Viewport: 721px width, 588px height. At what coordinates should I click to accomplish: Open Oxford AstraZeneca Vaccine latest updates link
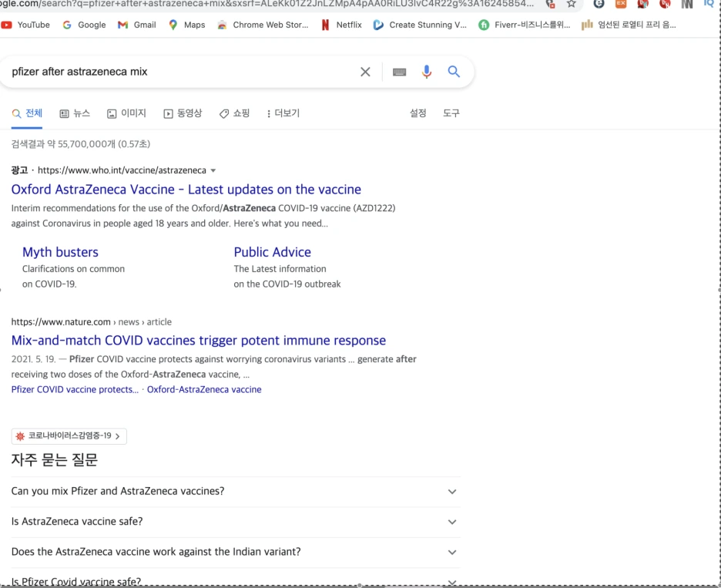coord(186,190)
